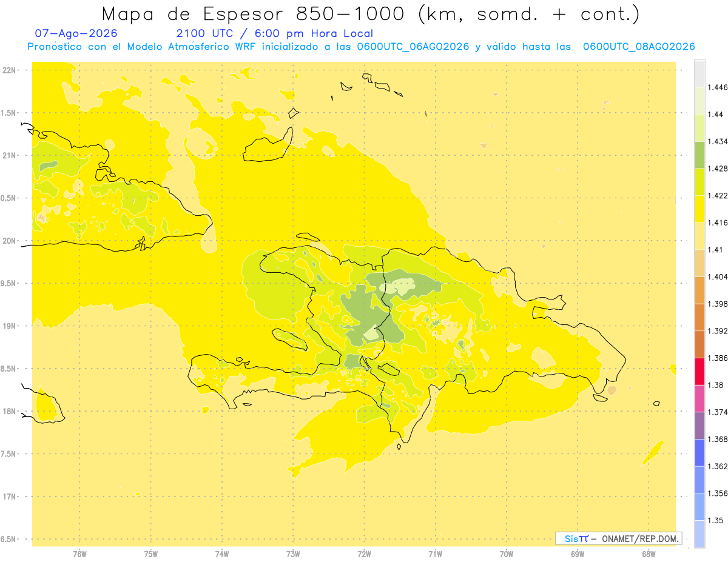Screen dimensions: 728x562
Task: Click the legend value 1.434
Action: point(718,141)
